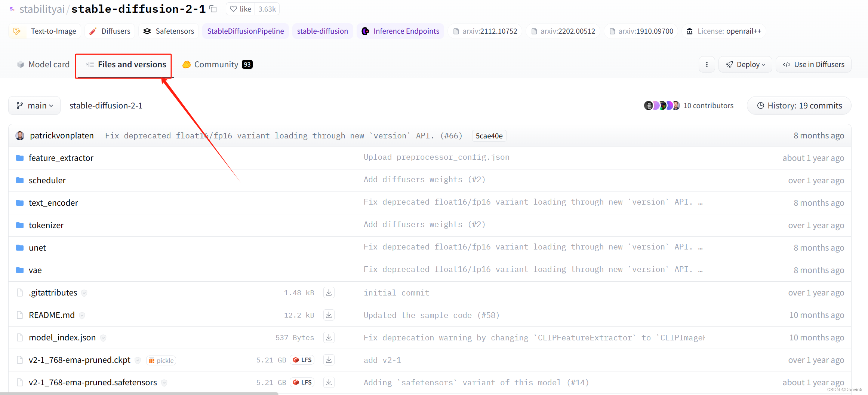Image resolution: width=868 pixels, height=395 pixels.
Task: Expand the main branch dropdown
Action: [x=34, y=106]
